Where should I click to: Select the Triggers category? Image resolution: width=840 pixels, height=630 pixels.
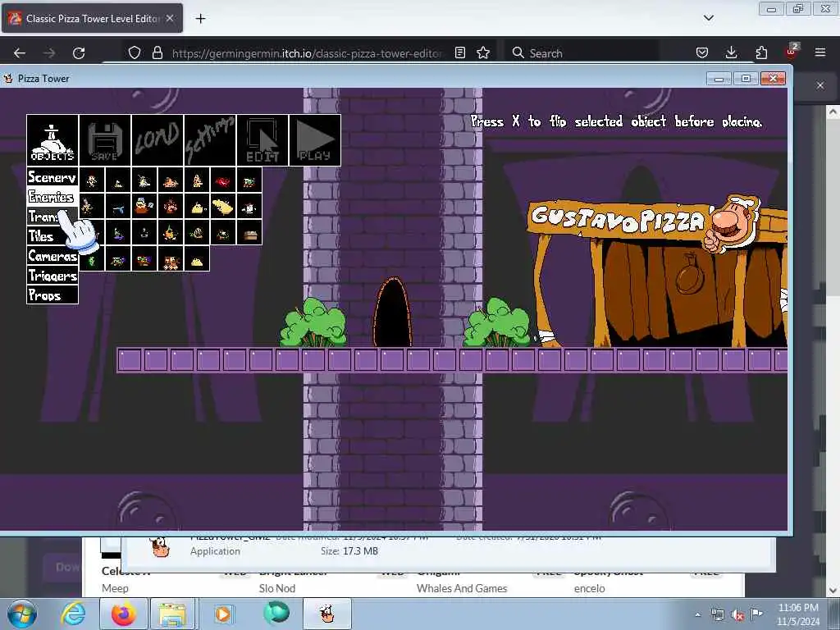pyautogui.click(x=52, y=276)
